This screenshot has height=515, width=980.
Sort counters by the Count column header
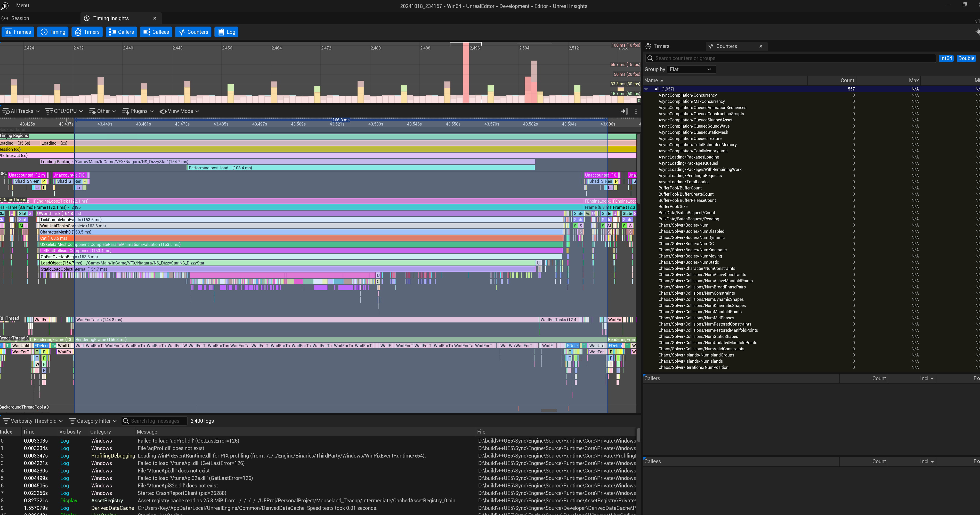pos(832,80)
